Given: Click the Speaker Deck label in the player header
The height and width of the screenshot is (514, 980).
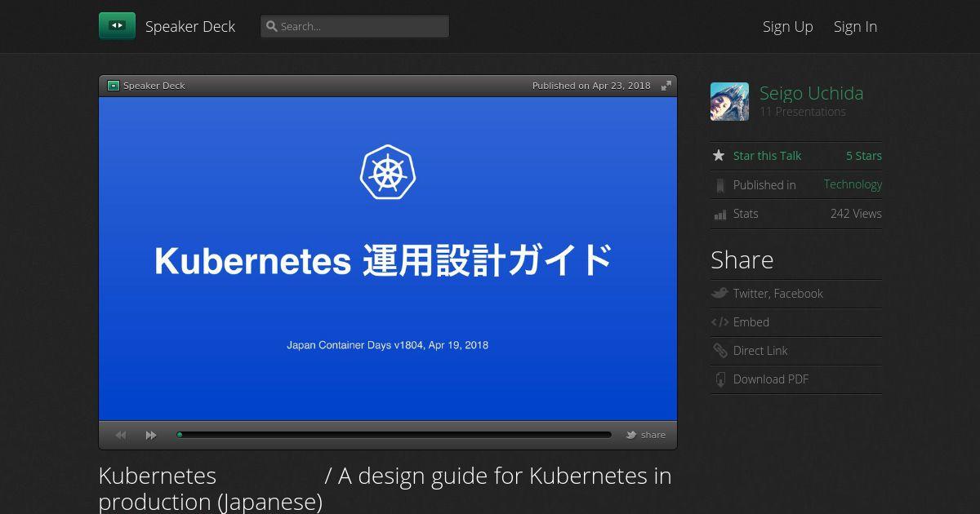Looking at the screenshot, I should pos(154,86).
